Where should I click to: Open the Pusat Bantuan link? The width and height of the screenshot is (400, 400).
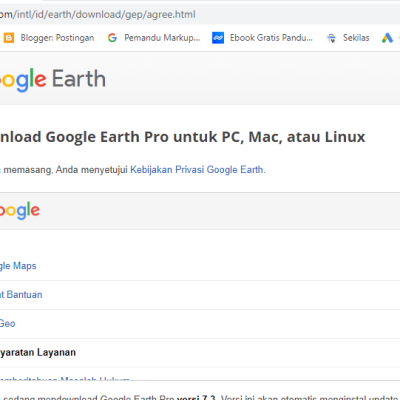click(21, 295)
